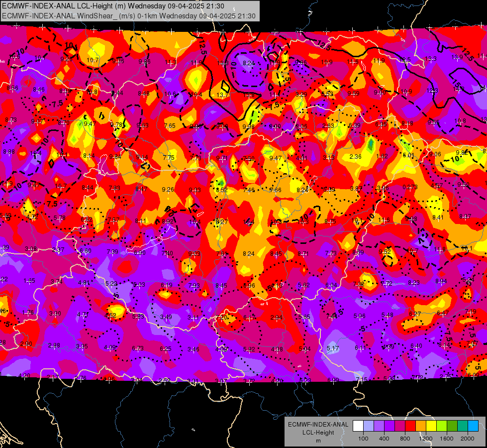Click the wind shear value 6.60

86,250
